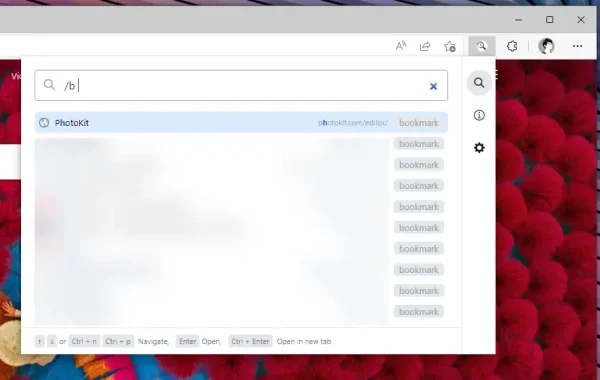The image size is (600, 380).
Task: Click the Ctrl + Enter shortcut hint
Action: pos(250,341)
